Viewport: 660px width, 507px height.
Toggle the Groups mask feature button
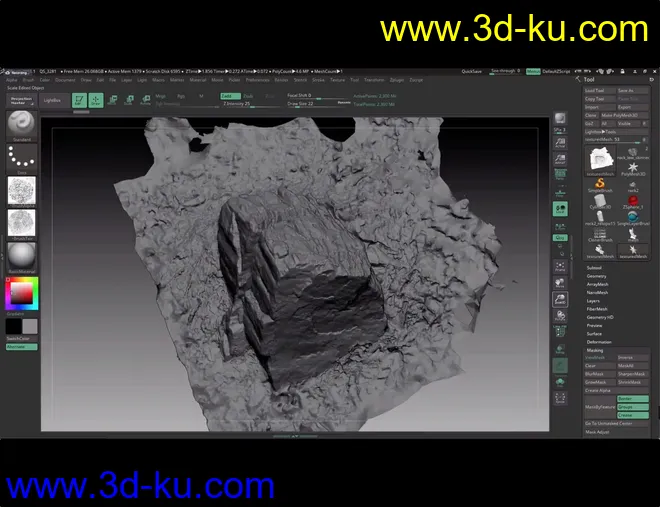(x=633, y=407)
